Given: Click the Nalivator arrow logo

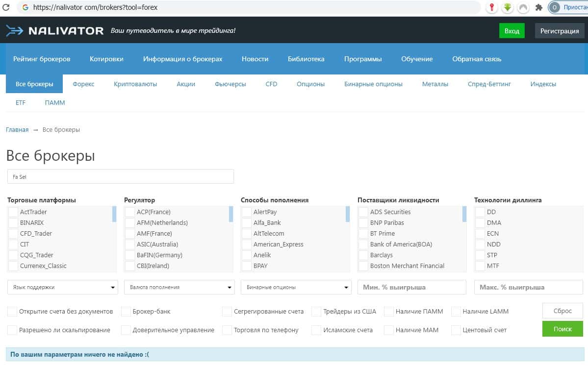Looking at the screenshot, I should click(x=15, y=31).
